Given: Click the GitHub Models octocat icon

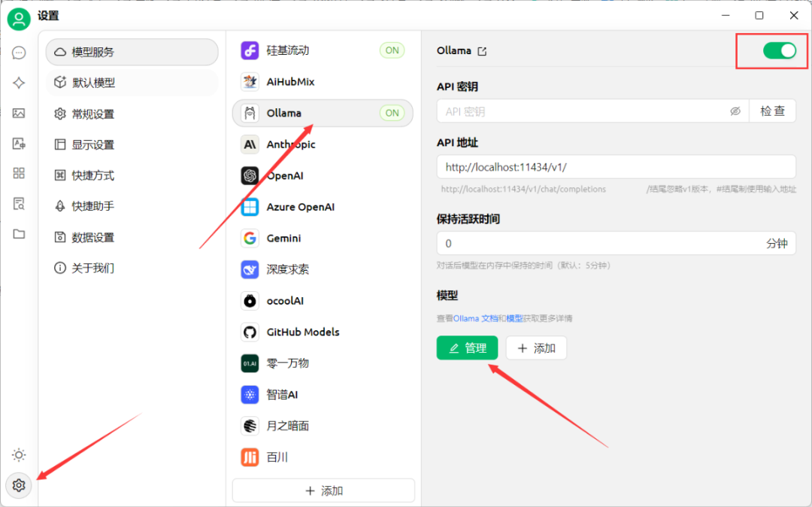Looking at the screenshot, I should tap(250, 332).
